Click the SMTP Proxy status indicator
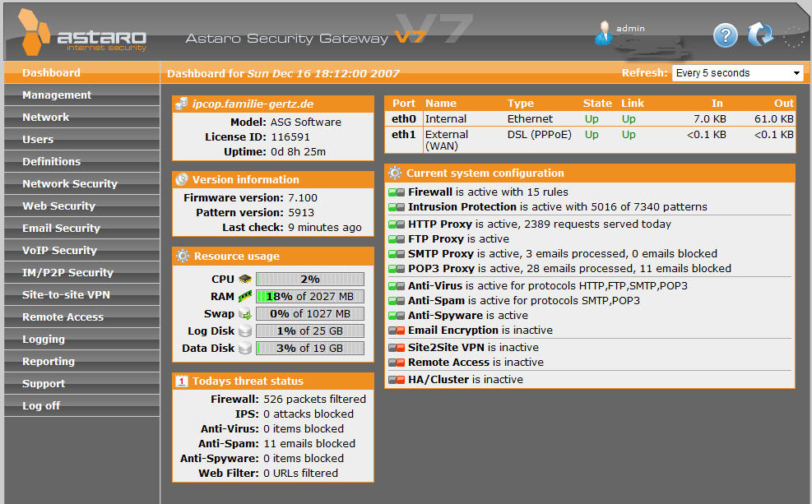This screenshot has width=812, height=504. tap(397, 254)
